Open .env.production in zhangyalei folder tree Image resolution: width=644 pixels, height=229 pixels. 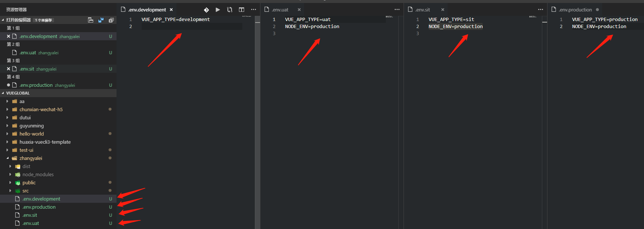tap(58, 207)
